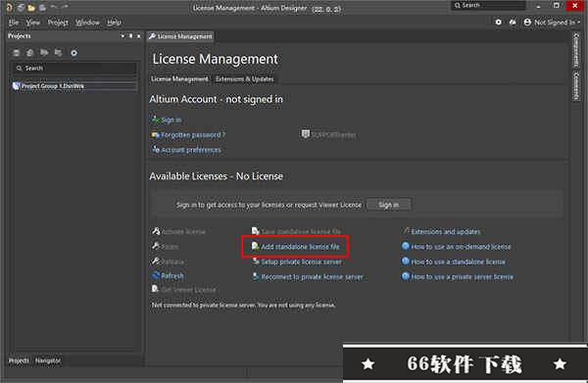The width and height of the screenshot is (588, 383).
Task: Click the Projects panel title
Action: click(x=20, y=36)
